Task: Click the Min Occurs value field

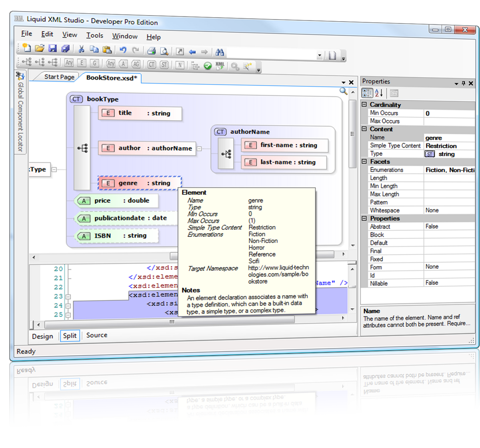Action: click(450, 114)
